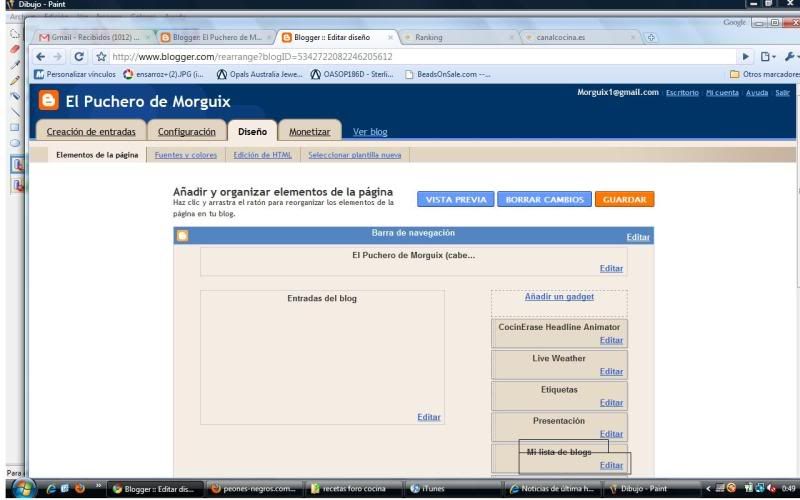Enable the transparent selection option in Paint
The width and height of the screenshot is (800, 500).
pos(17,185)
